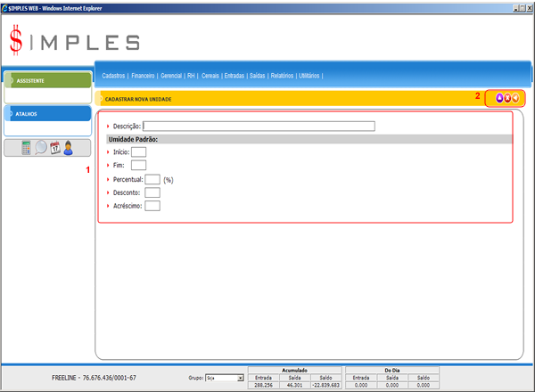Click the user profile icon
Screen dimensions: 535x392
[68, 148]
